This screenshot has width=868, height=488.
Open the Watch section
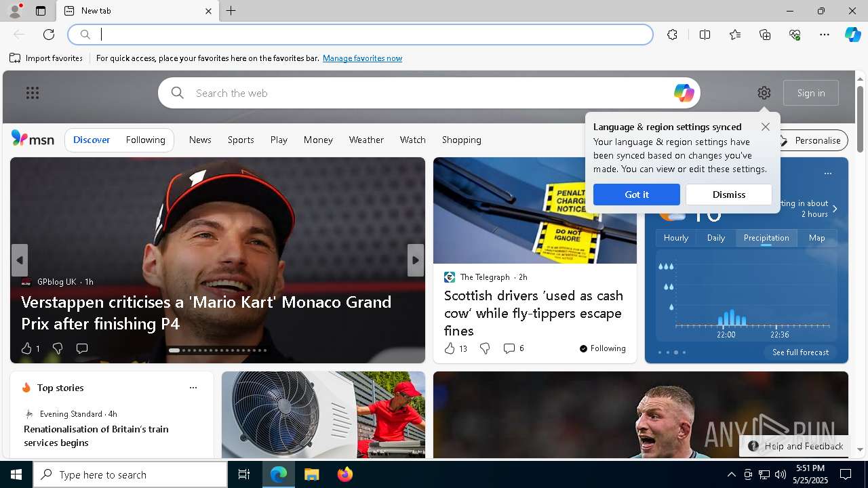click(412, 140)
